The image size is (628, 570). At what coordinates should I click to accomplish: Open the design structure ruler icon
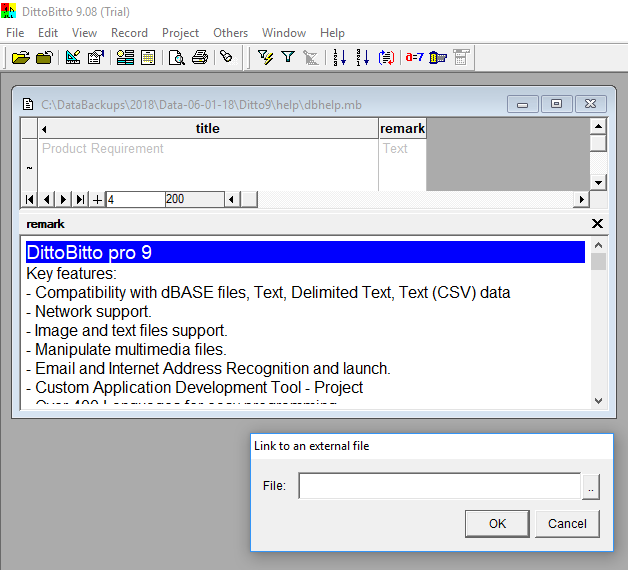pos(73,58)
